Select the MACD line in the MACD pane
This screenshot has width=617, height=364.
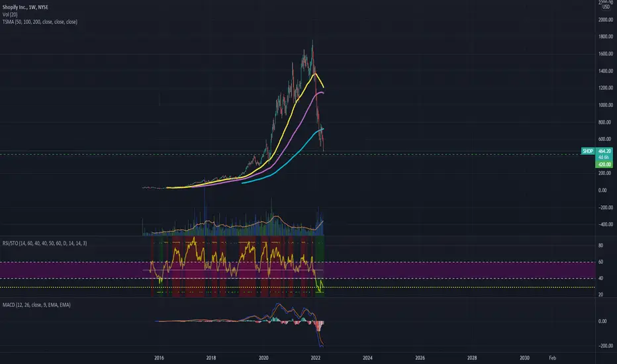279,304
